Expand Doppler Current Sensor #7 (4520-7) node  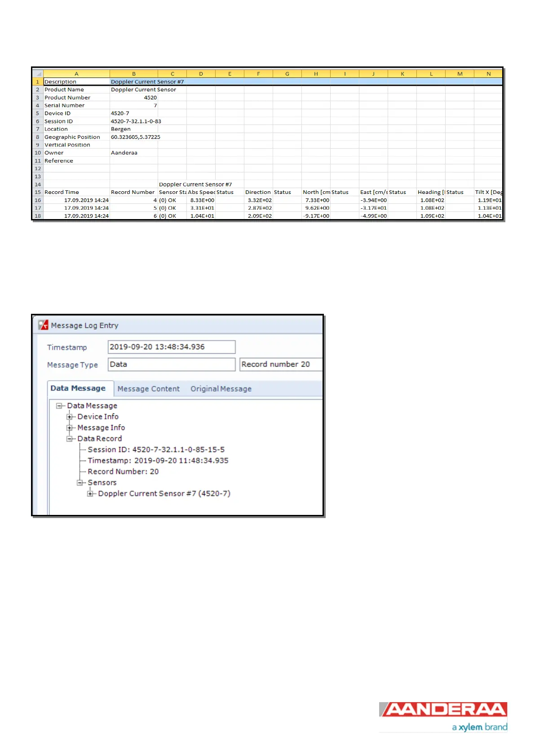click(90, 494)
